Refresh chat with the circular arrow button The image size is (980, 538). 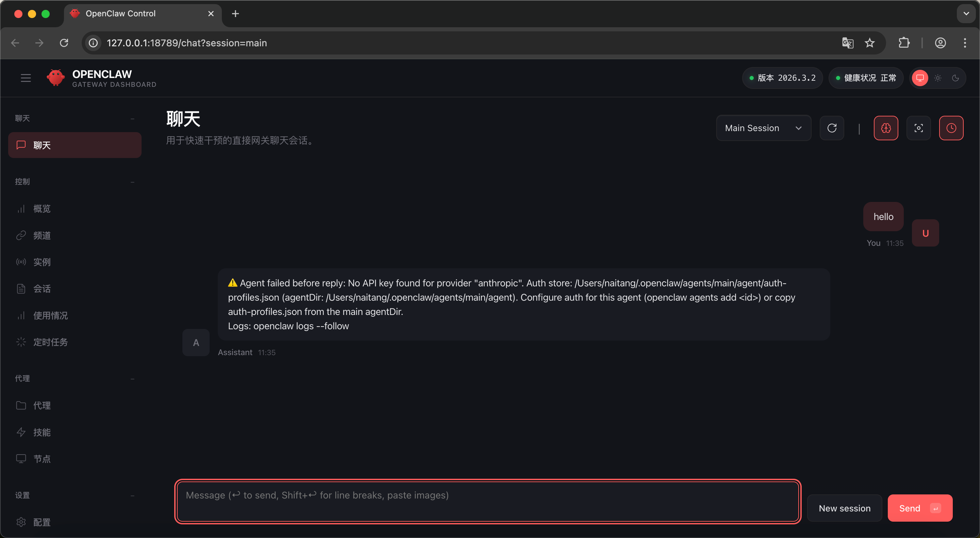click(832, 128)
